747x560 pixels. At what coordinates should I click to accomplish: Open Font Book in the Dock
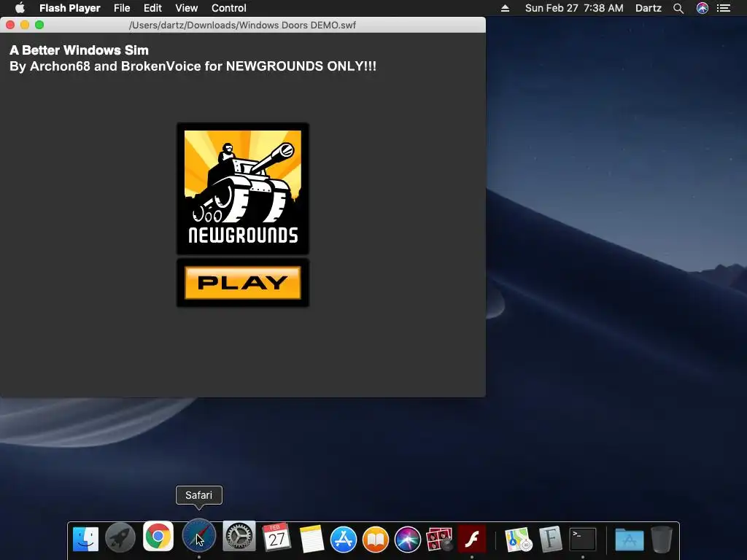[x=551, y=539]
